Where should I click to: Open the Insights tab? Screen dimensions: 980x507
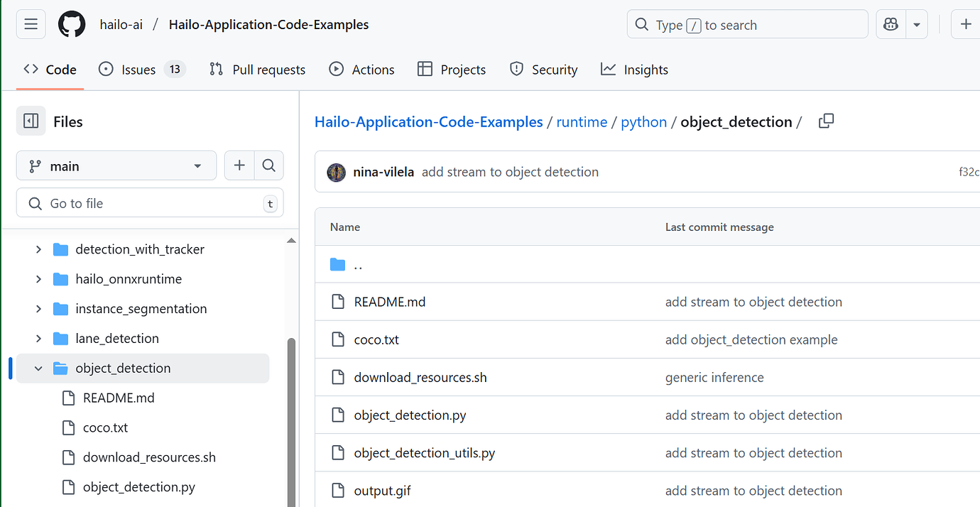click(x=634, y=70)
